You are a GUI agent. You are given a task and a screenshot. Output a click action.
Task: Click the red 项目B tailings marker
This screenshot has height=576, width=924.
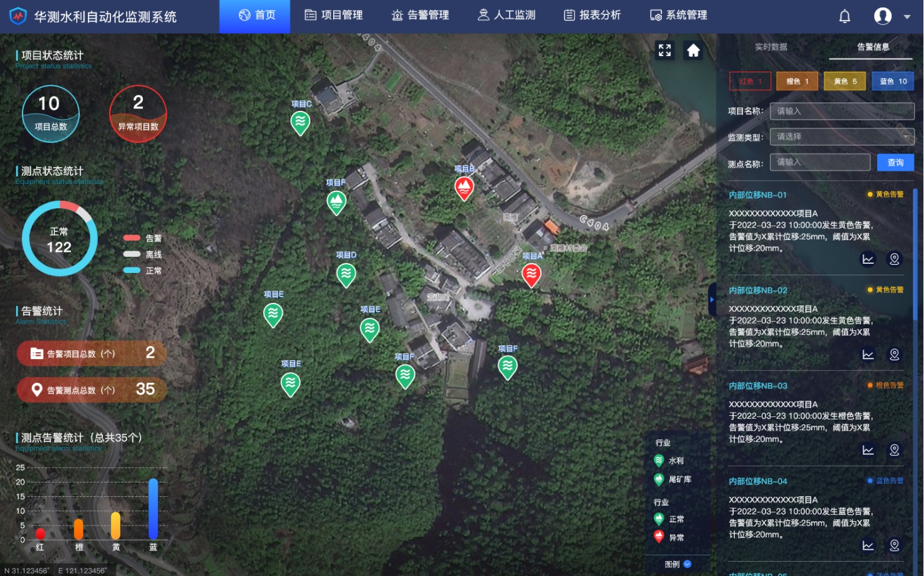[x=464, y=187]
